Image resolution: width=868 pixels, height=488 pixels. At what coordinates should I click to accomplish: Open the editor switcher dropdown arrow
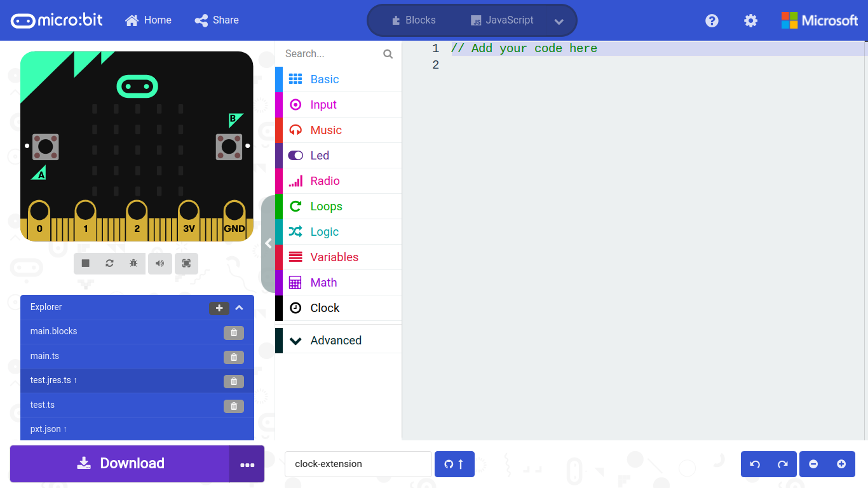(559, 21)
